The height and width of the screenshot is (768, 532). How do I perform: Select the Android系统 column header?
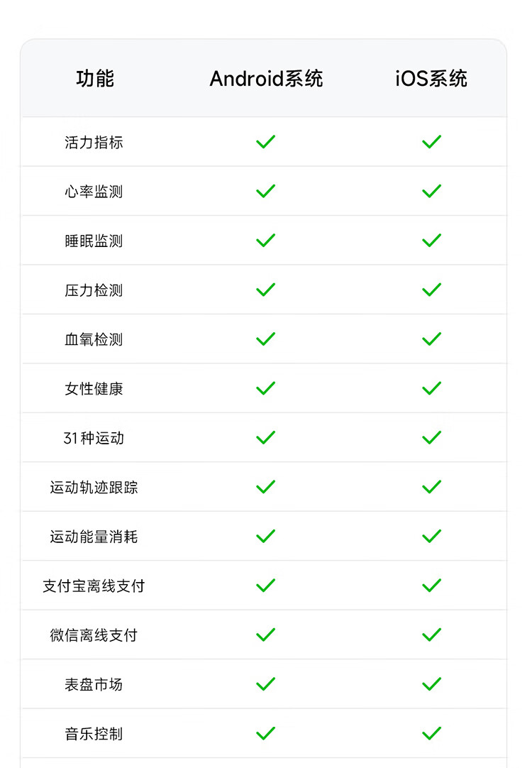266,79
